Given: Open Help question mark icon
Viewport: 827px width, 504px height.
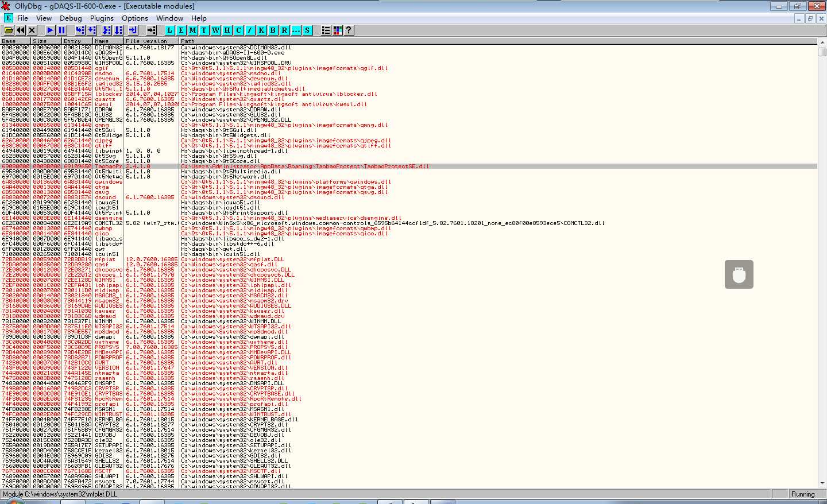Looking at the screenshot, I should pyautogui.click(x=349, y=30).
